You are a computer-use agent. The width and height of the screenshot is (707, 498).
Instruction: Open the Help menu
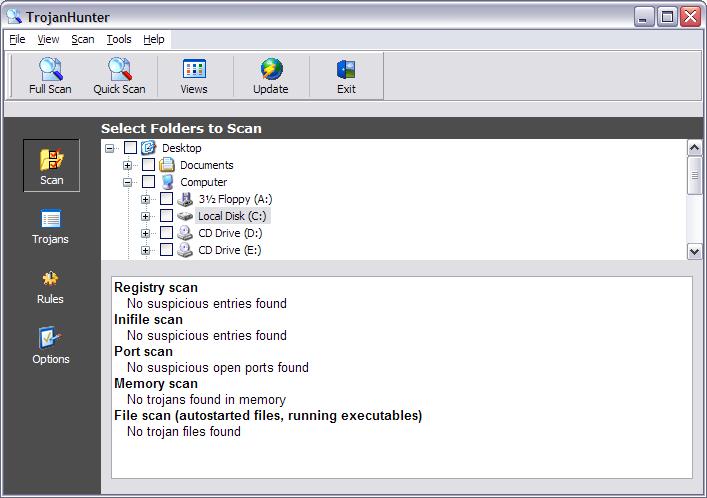coord(154,39)
